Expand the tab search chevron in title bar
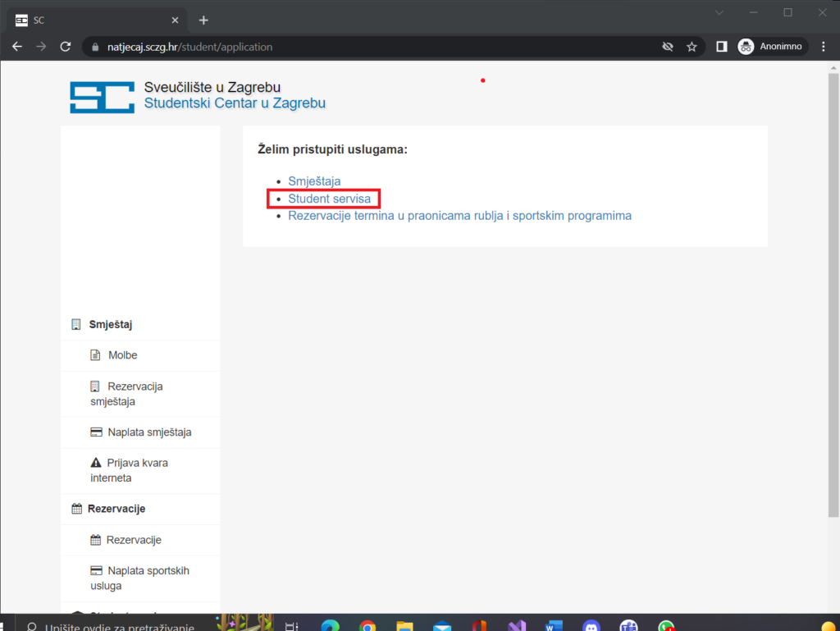 click(719, 13)
